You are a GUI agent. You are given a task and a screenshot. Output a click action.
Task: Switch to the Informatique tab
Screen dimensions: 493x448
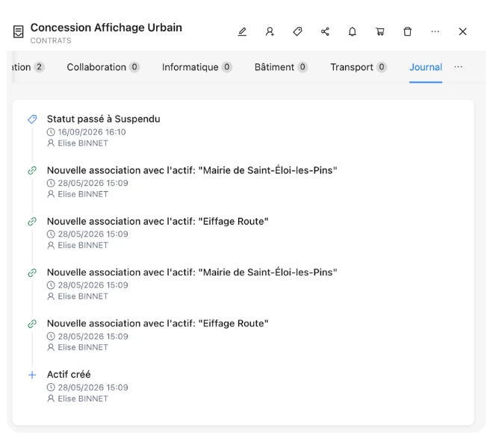coord(196,67)
